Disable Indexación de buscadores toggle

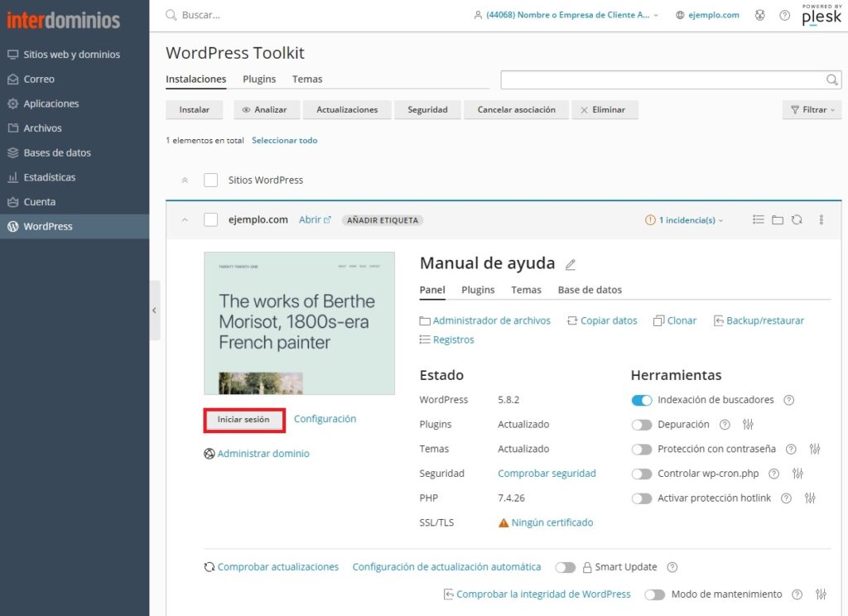pos(642,400)
